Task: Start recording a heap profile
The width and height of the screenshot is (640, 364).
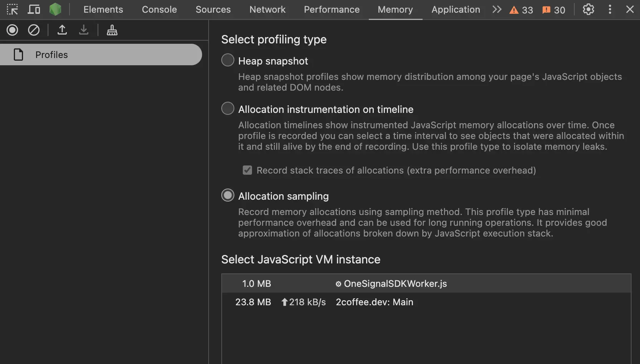Action: pos(12,30)
